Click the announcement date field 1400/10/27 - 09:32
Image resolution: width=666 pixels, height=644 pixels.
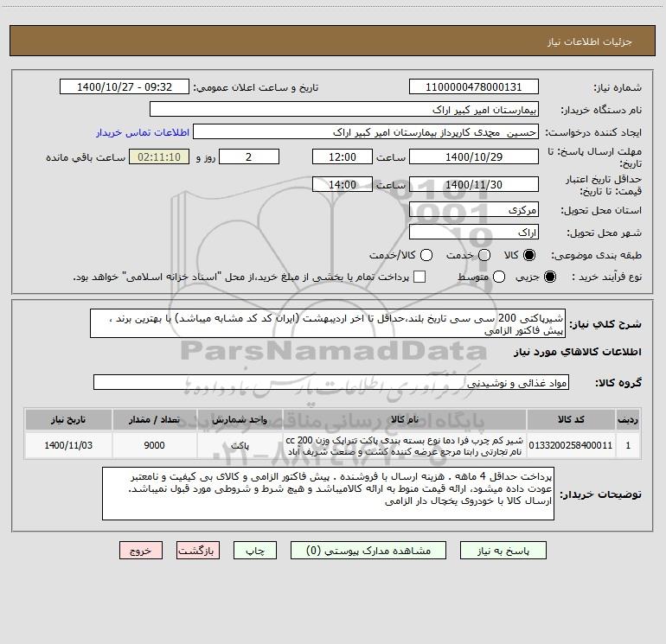(125, 87)
